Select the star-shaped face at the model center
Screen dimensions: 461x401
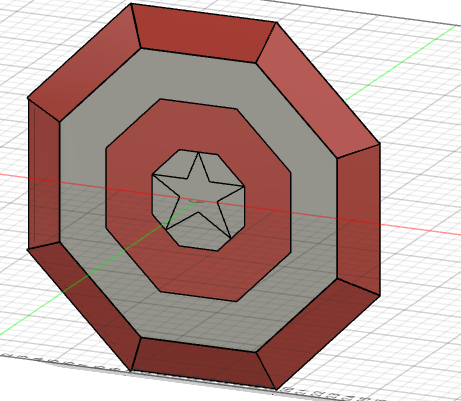pyautogui.click(x=199, y=197)
